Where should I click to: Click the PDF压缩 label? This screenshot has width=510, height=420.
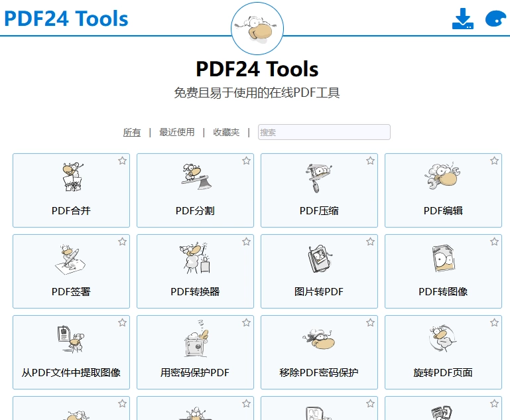click(x=319, y=211)
